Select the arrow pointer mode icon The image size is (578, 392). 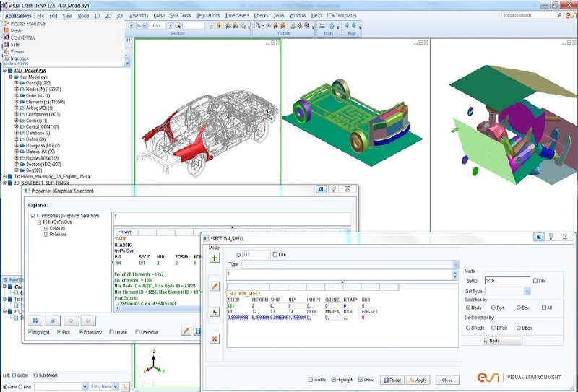[215, 312]
